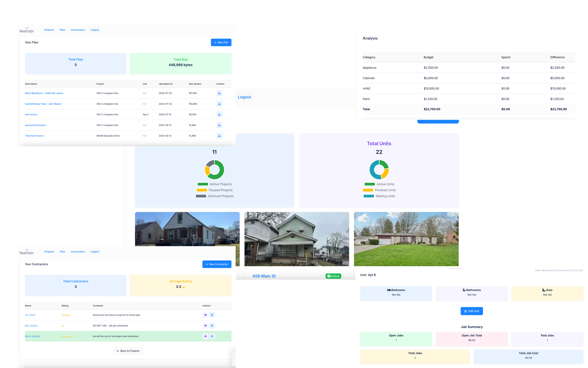
Task: Download the test invoice file
Action: click(x=219, y=114)
